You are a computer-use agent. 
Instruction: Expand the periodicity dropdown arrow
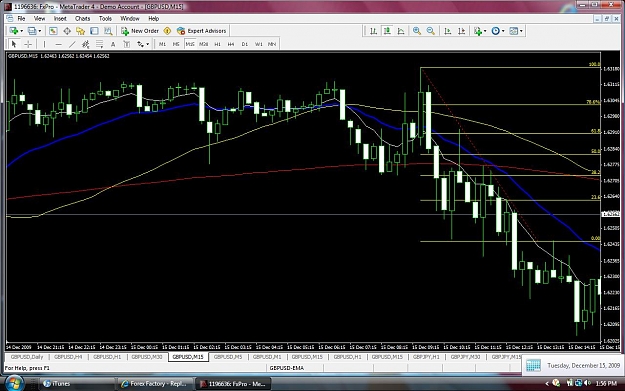pyautogui.click(x=503, y=31)
